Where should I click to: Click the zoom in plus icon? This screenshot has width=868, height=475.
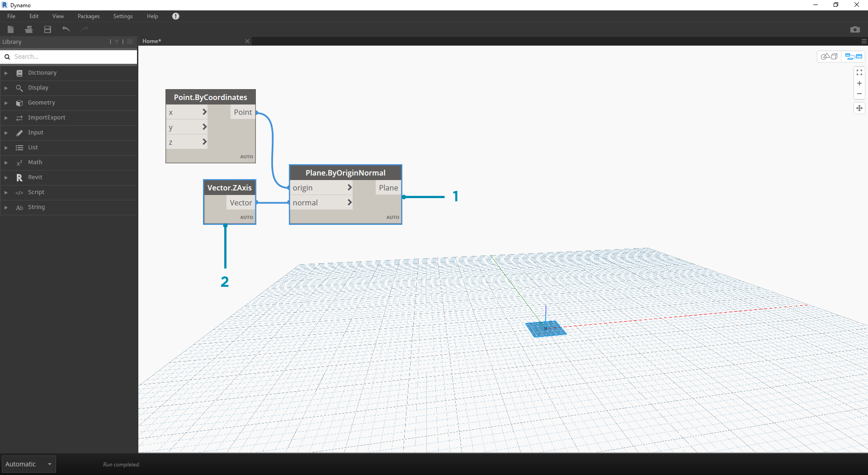[x=859, y=83]
